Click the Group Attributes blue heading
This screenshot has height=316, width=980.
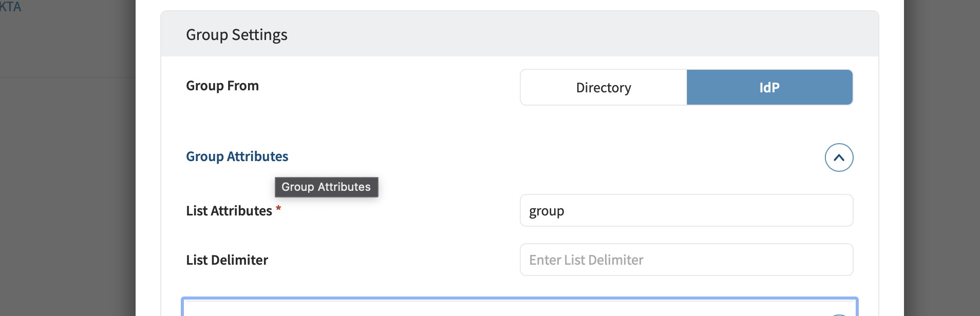237,156
